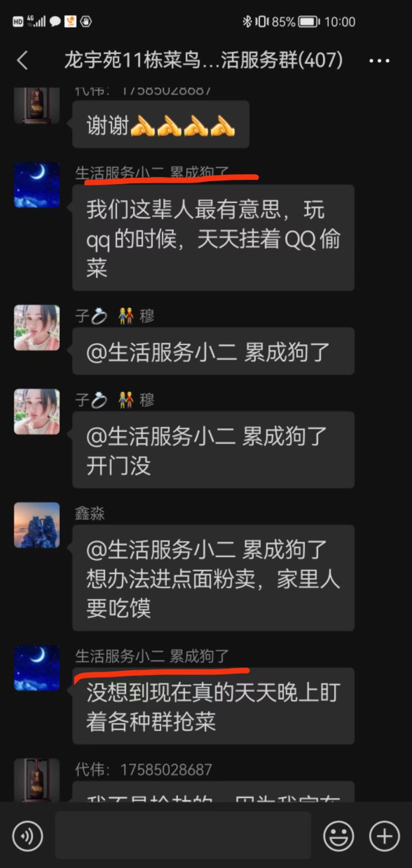Tap group title 龙宇苑11栋菜鸟…活服务群(407)
This screenshot has height=868, width=412.
[204, 60]
